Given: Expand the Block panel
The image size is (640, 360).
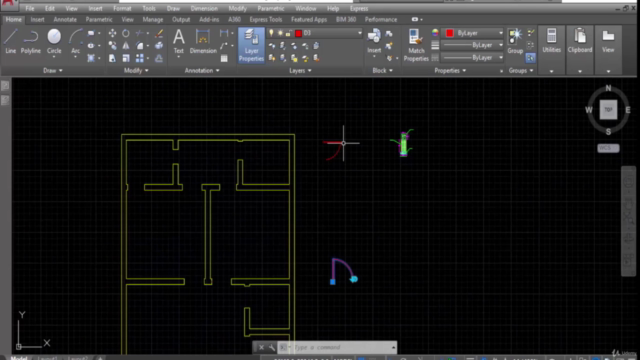Looking at the screenshot, I should (382, 71).
